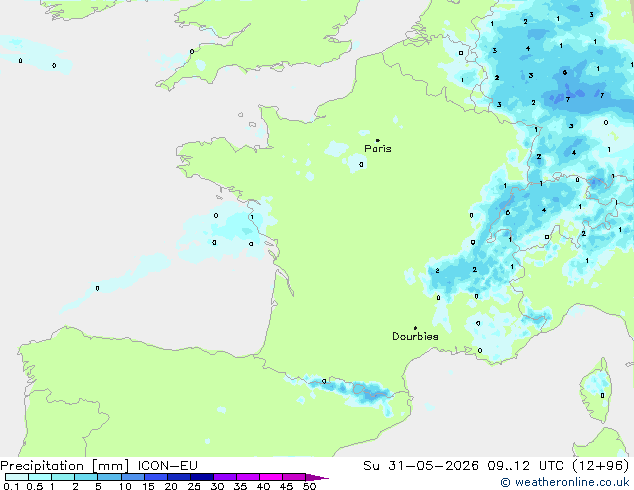The height and width of the screenshot is (490, 634).
Task: Click the above-50 arrow at legend end
Action: (x=317, y=477)
